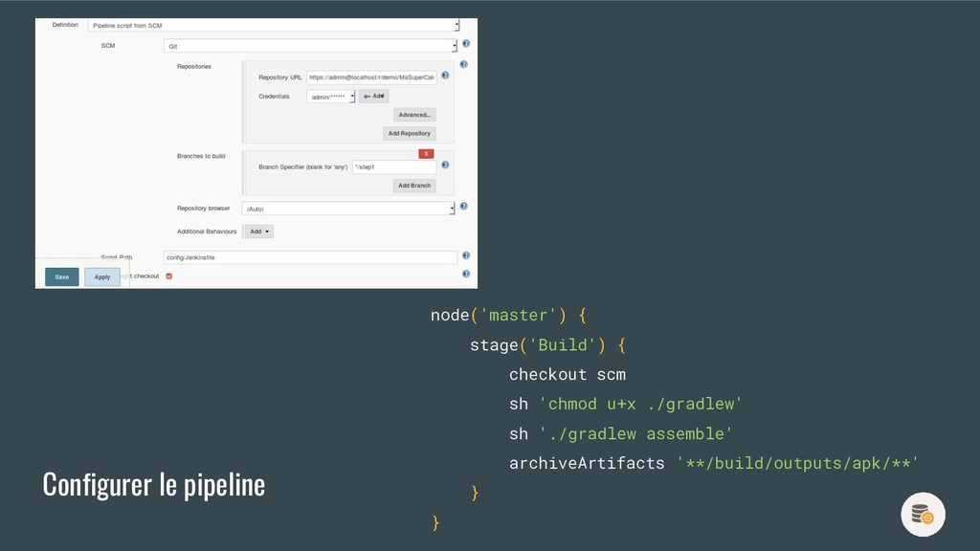This screenshot has width=980, height=551.
Task: Show help for Branch Specifier field
Action: click(445, 165)
